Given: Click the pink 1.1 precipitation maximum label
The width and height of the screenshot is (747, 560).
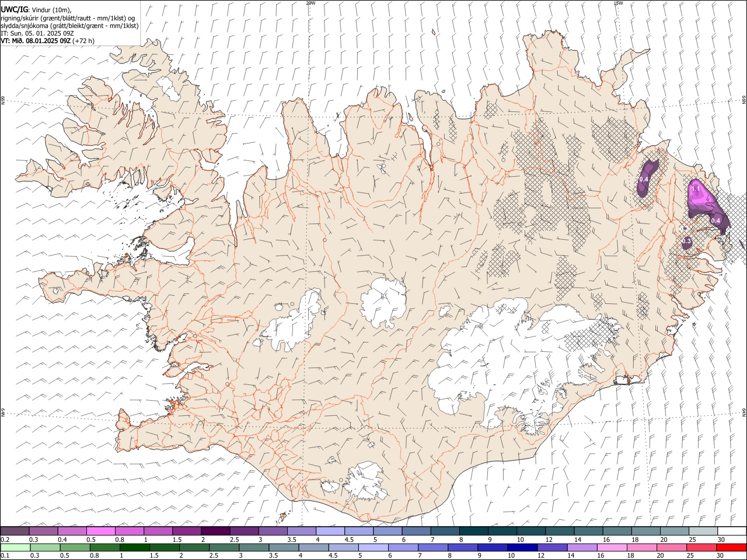Looking at the screenshot, I should pos(695,190).
